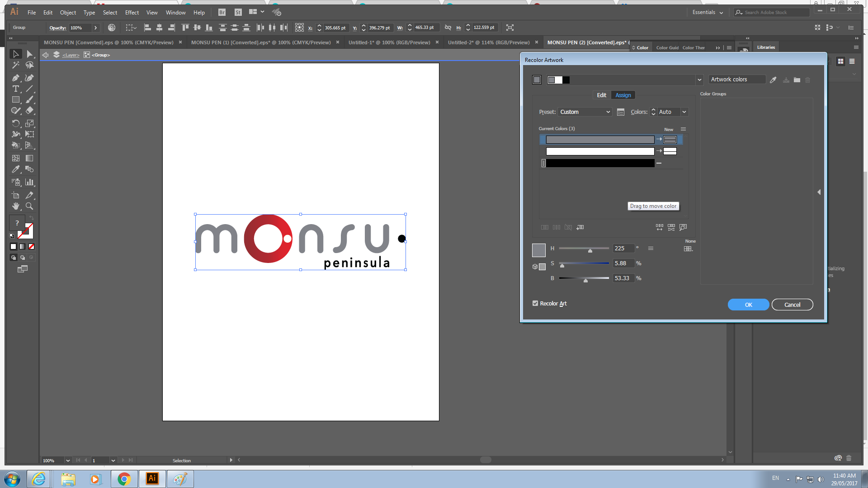
Task: Select the Rotate tool
Action: point(16,123)
